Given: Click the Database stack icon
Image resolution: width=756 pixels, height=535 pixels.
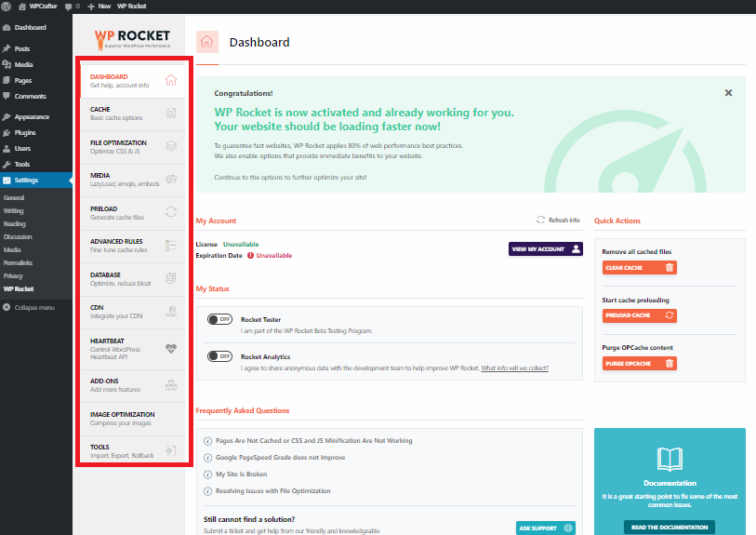Looking at the screenshot, I should [171, 278].
